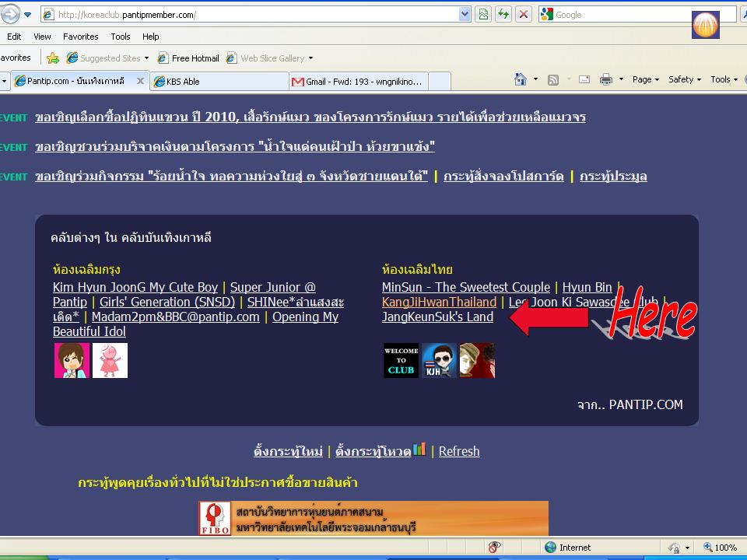Open the Girls' Generation (SNSD) club link
This screenshot has height=560, width=747.
point(167,302)
